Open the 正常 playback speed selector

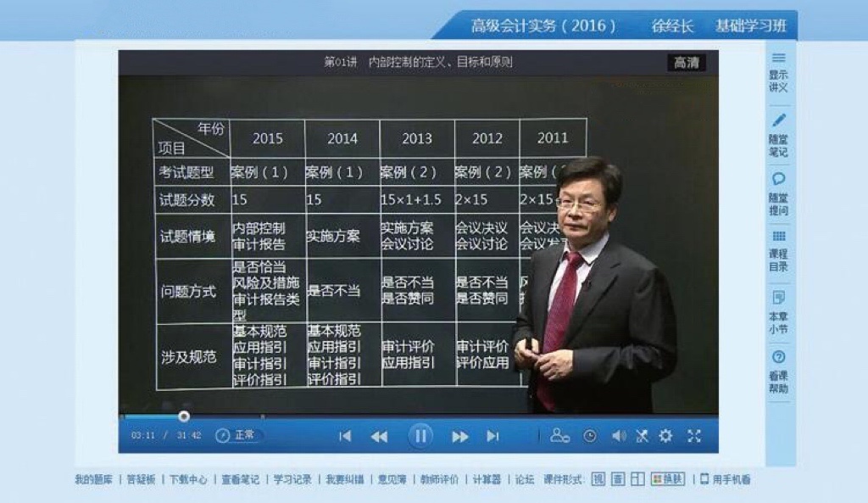coord(236,435)
